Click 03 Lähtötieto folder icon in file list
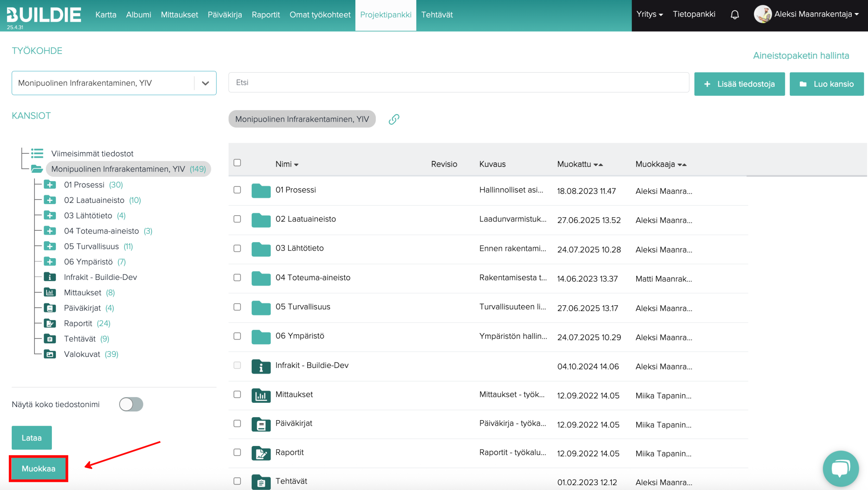The width and height of the screenshot is (868, 490). tap(261, 249)
